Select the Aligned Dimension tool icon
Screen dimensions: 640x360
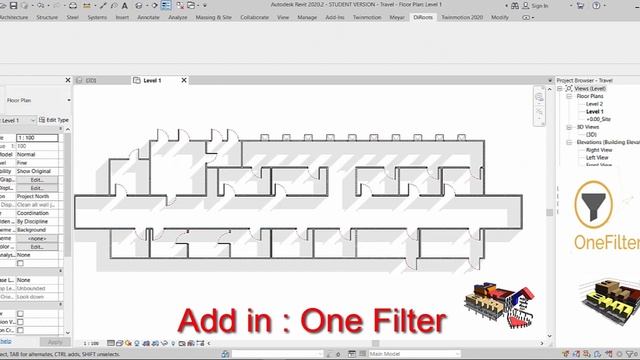pyautogui.click(x=103, y=6)
